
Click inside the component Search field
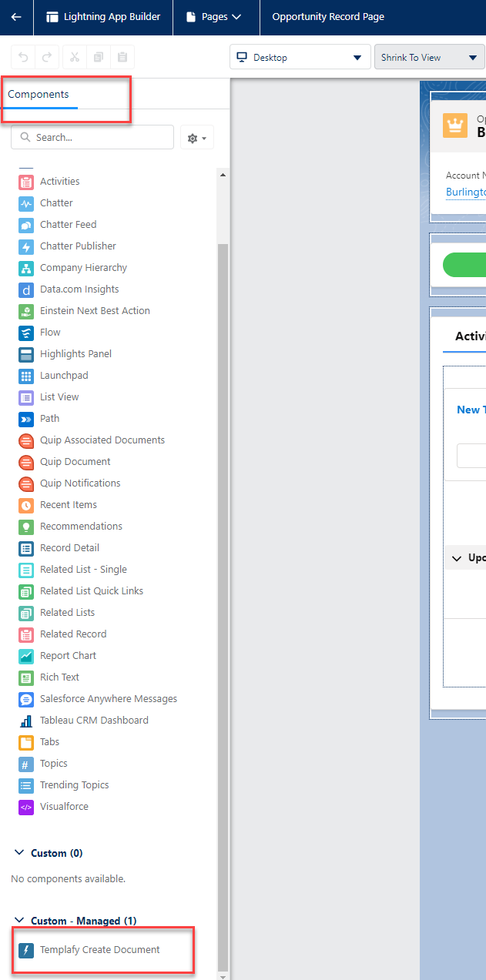point(92,137)
